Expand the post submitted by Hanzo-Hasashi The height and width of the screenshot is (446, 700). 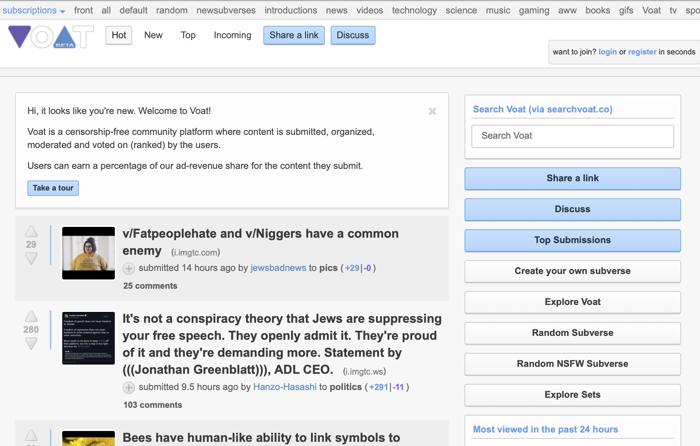[x=129, y=388]
